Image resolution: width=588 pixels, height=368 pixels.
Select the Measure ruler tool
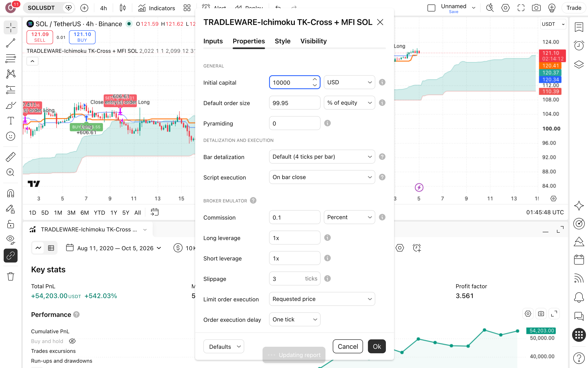[x=10, y=157]
